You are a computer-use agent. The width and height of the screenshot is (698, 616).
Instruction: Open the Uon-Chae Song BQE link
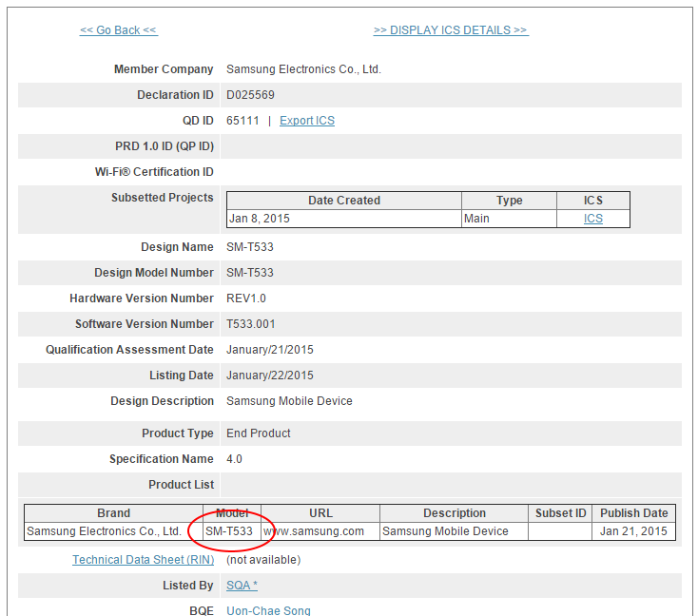[268, 610]
